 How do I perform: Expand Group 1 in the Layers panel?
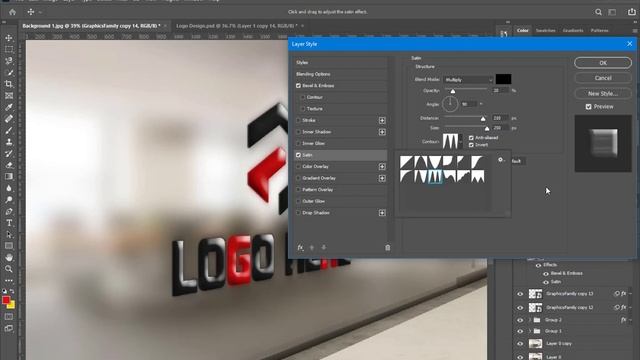coord(529,331)
